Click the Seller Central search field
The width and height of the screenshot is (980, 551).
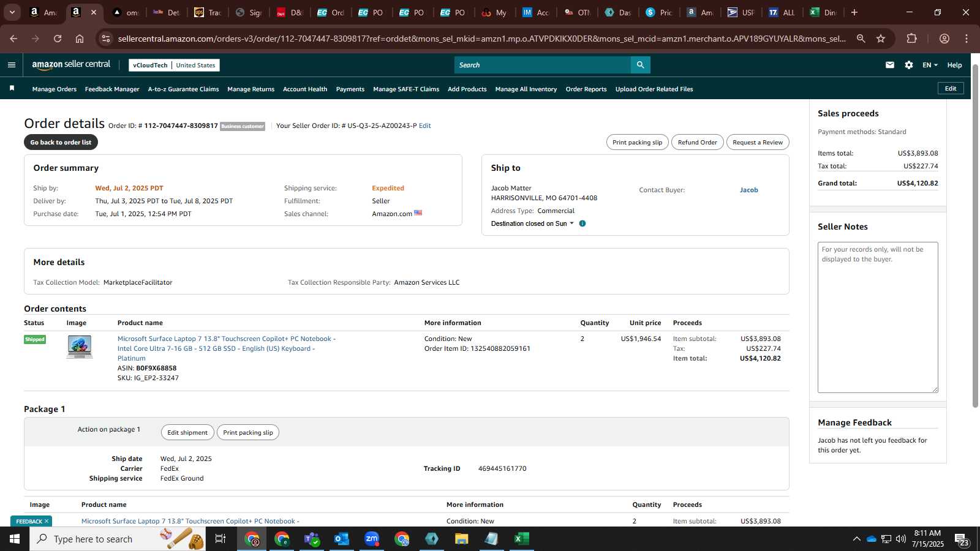coord(543,65)
